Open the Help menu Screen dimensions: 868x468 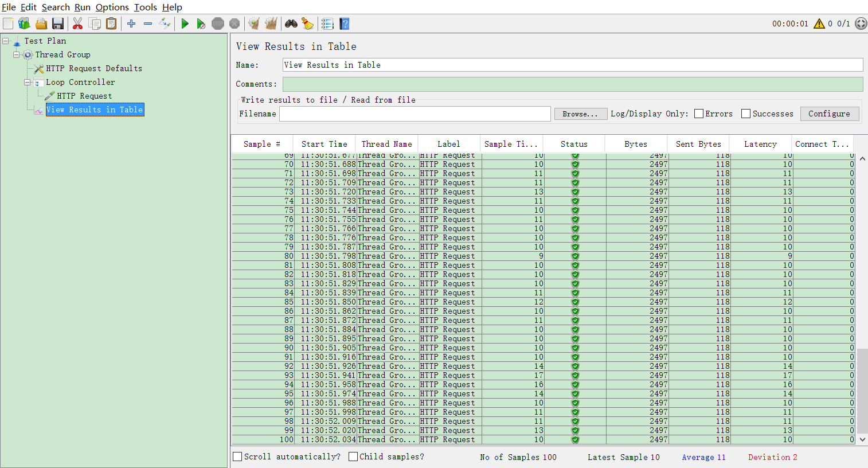coord(172,7)
